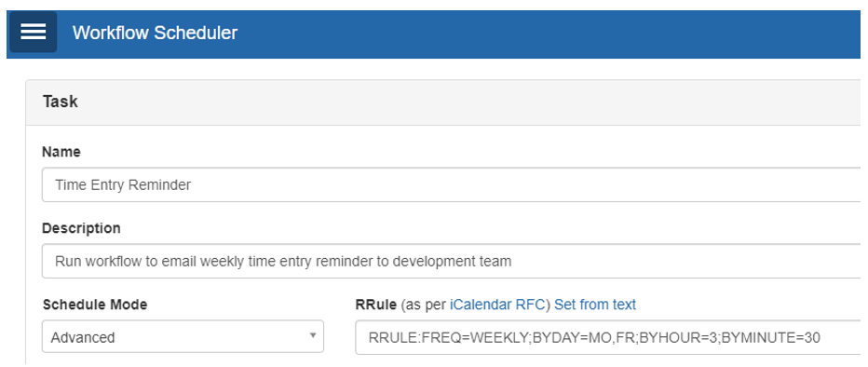
Task: Click empty area of blue header bar
Action: pos(548,33)
